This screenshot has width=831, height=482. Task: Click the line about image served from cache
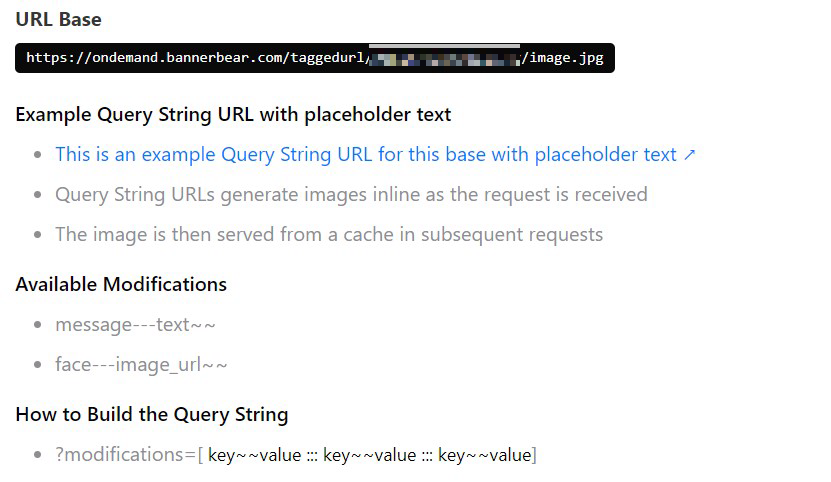(329, 235)
